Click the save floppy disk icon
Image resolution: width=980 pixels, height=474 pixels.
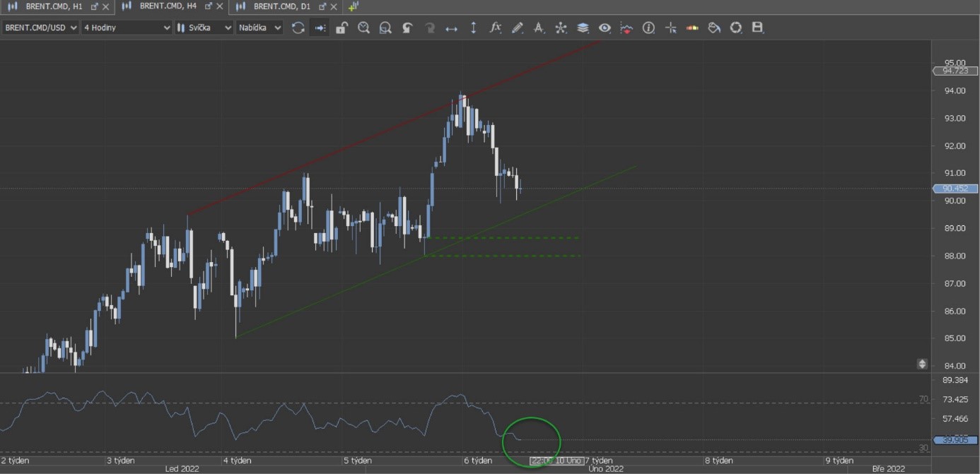pyautogui.click(x=758, y=28)
